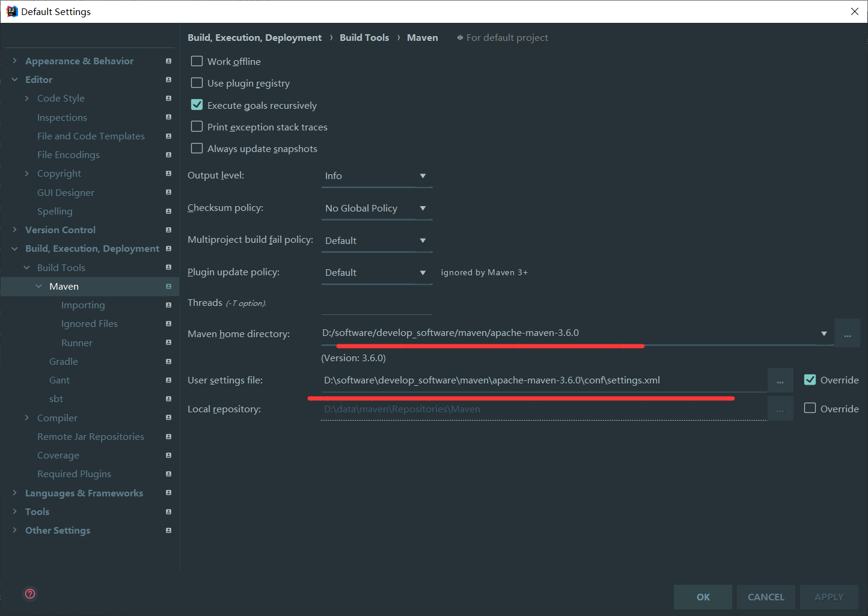Screen dimensions: 868x616
Task: Click the User settings file path field
Action: click(x=544, y=380)
